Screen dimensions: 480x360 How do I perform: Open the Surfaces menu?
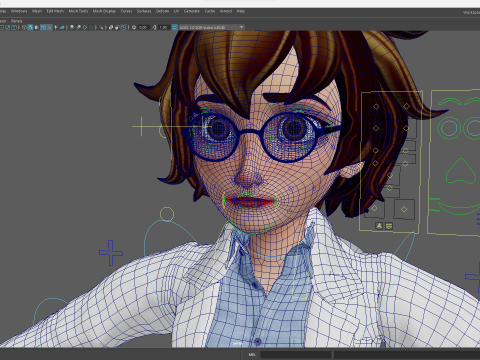coord(144,11)
